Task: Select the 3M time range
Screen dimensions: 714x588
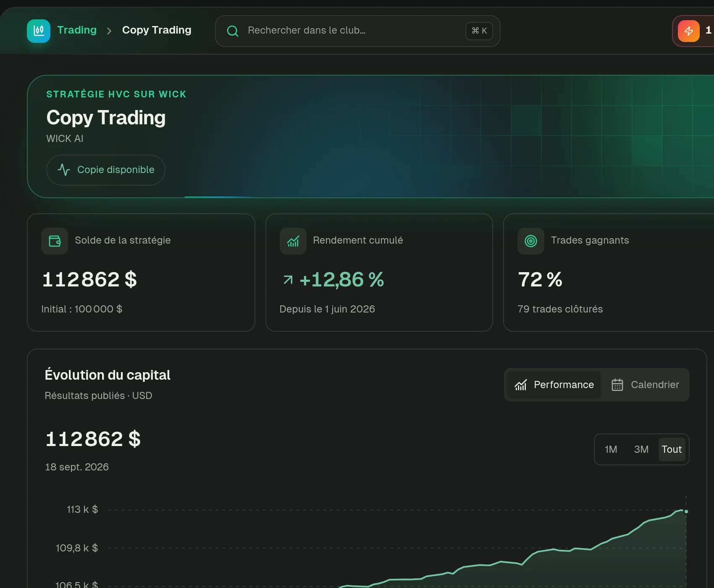Action: tap(641, 449)
